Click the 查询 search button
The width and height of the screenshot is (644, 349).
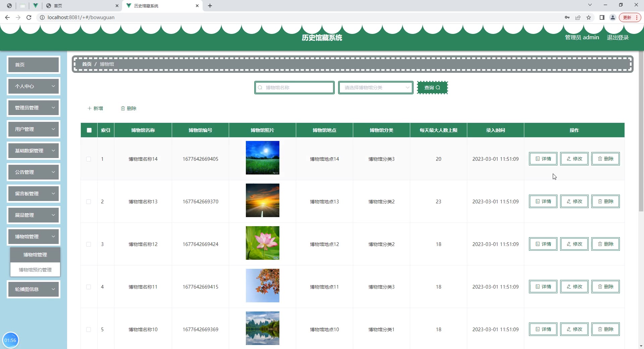tap(432, 88)
